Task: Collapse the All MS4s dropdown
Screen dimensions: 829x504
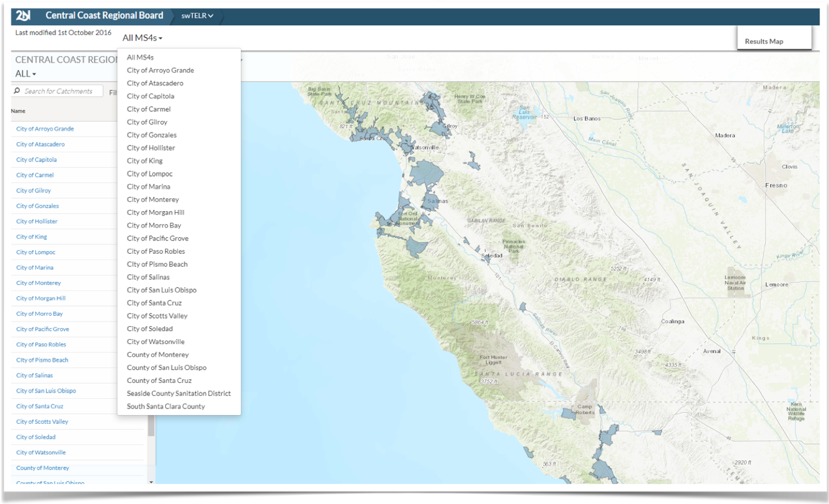Action: [x=142, y=37]
